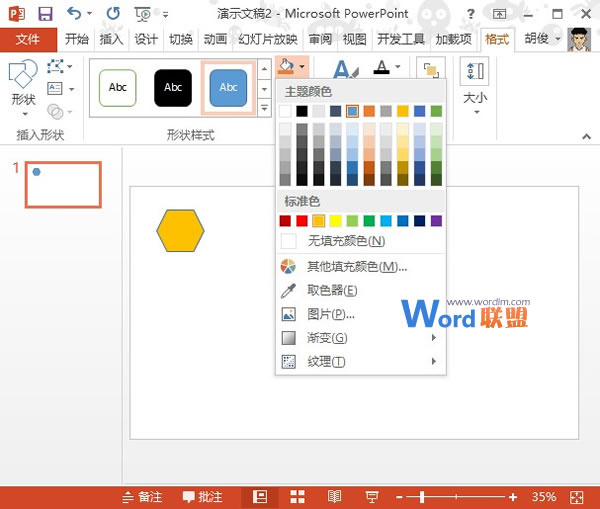Image resolution: width=600 pixels, height=509 pixels.
Task: Switch to 插入 tab
Action: click(111, 39)
